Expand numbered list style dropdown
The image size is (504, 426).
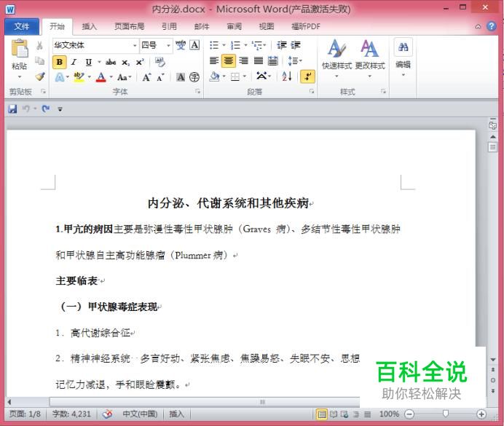click(x=245, y=45)
